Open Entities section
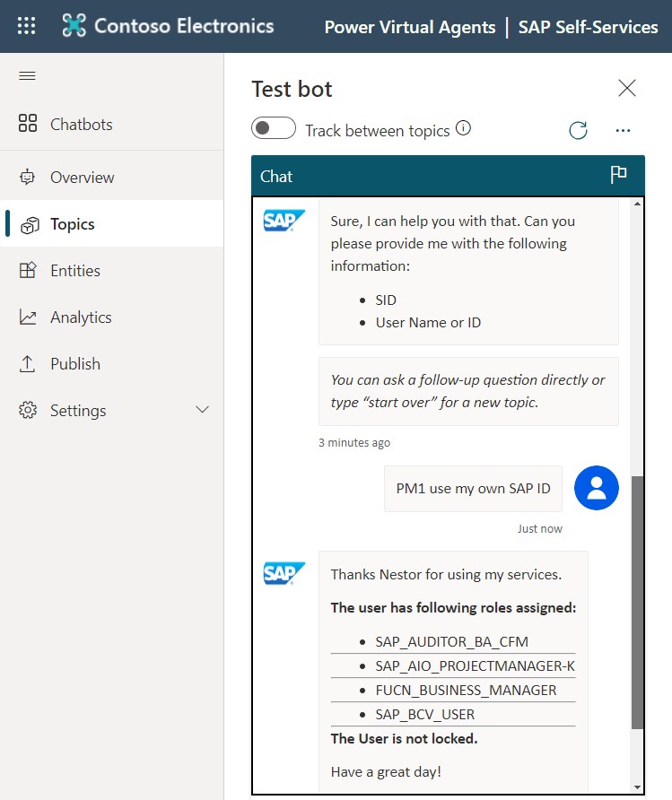 coord(112,271)
